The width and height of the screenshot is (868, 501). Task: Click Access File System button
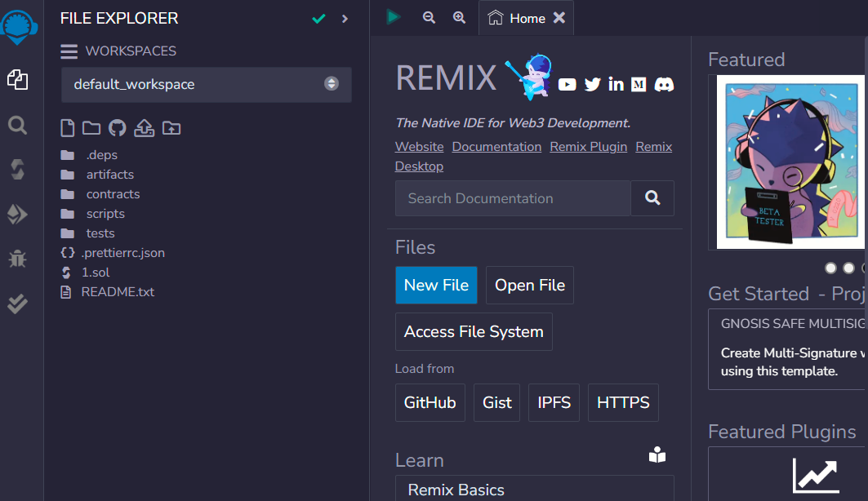474,332
